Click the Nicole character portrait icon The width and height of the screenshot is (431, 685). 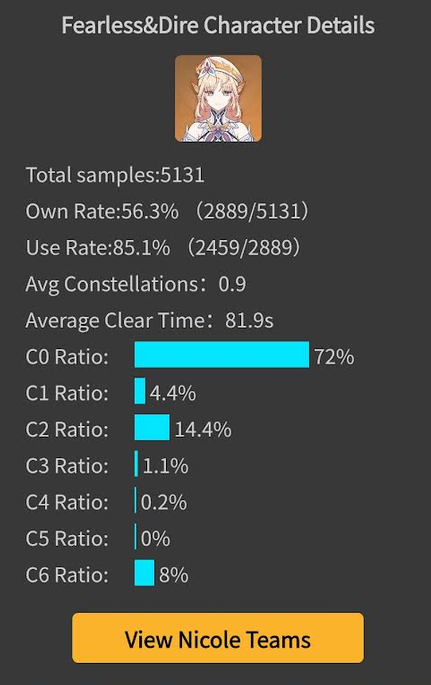[218, 98]
